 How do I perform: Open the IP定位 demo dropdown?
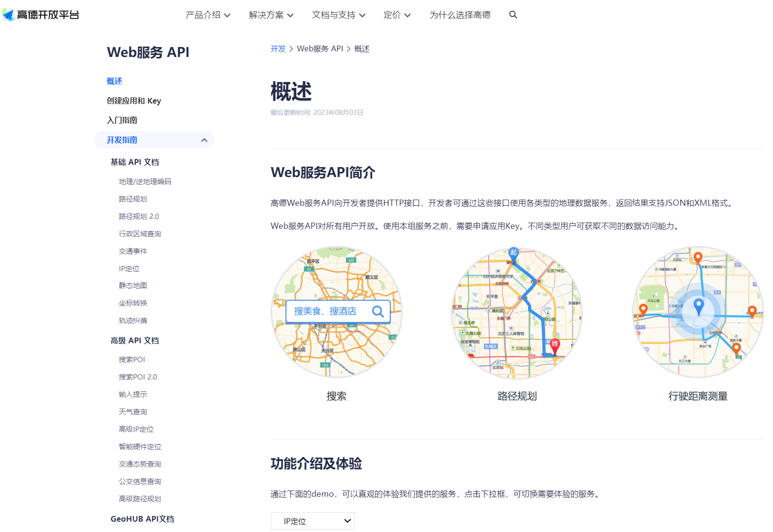[313, 521]
